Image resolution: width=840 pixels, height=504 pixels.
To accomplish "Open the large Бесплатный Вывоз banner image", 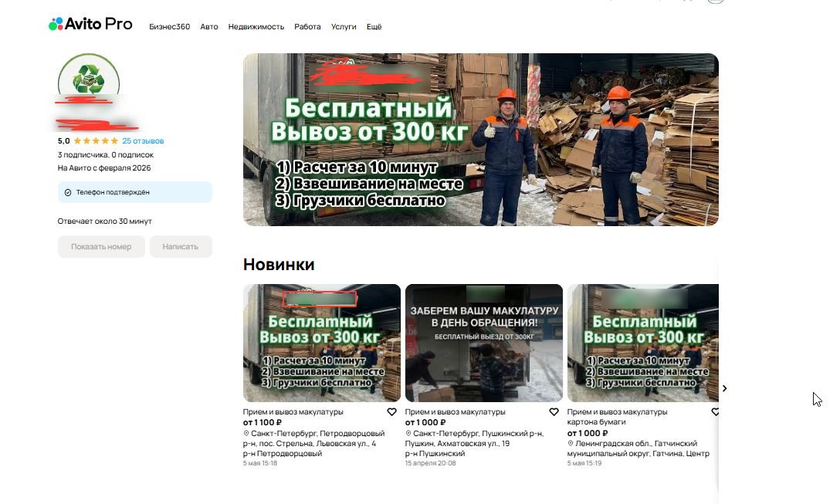I will (x=480, y=139).
